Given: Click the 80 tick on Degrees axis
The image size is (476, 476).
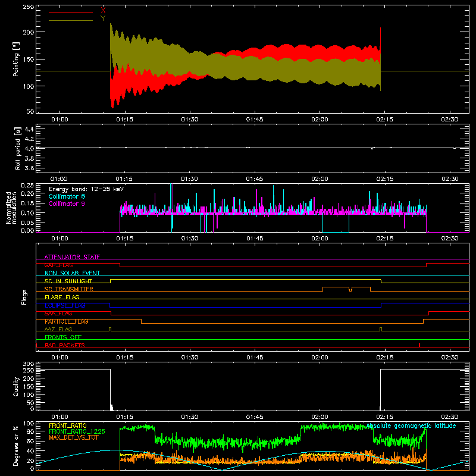Looking at the screenshot, I should [30, 431].
